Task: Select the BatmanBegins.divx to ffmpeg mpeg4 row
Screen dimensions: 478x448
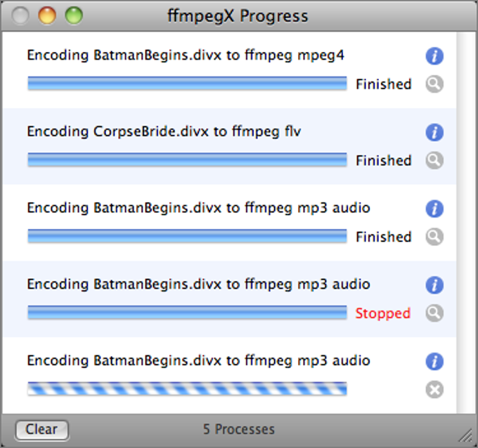Action: [x=186, y=55]
